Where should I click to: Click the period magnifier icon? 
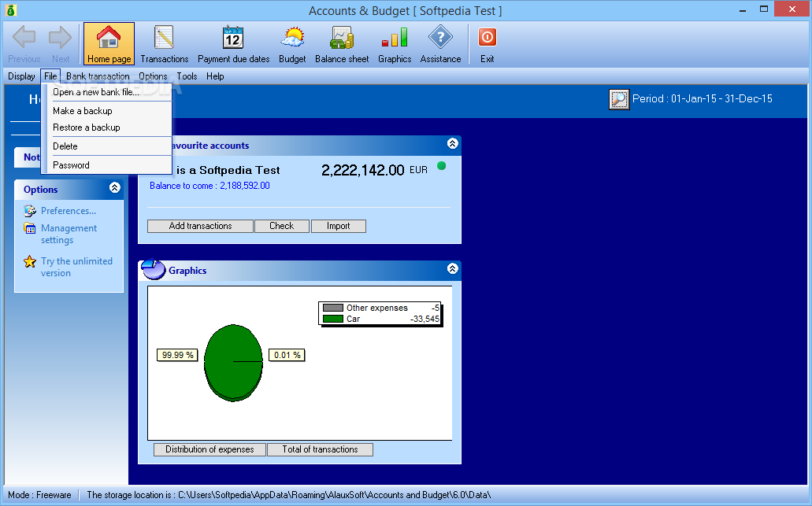(x=619, y=99)
